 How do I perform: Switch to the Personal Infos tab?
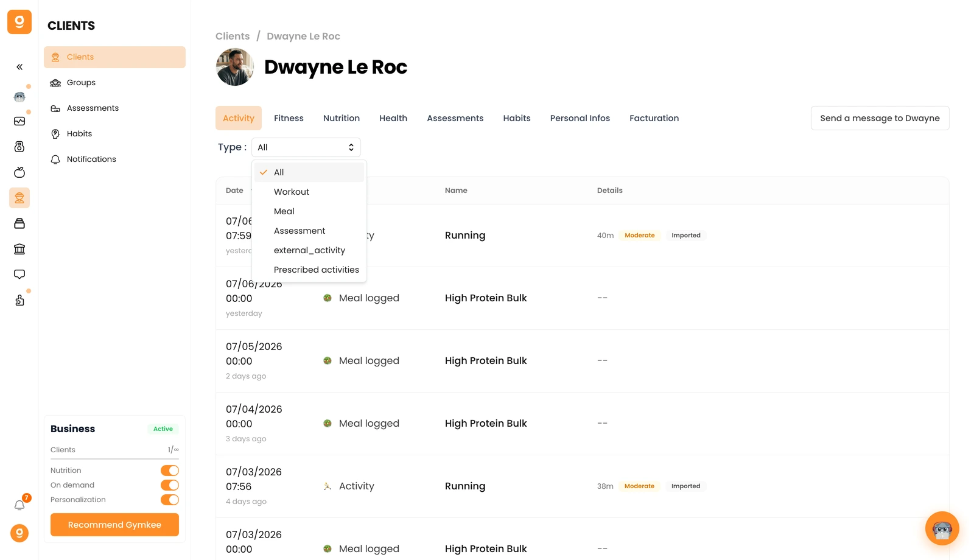point(580,118)
